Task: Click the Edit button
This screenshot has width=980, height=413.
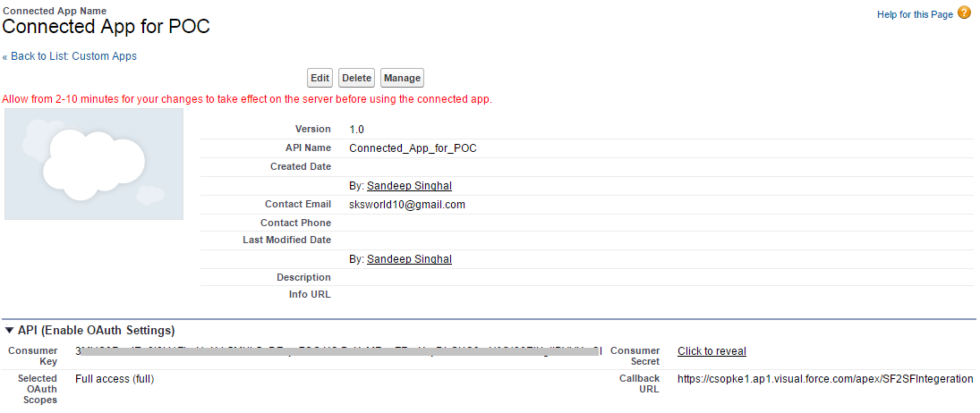Action: 320,78
